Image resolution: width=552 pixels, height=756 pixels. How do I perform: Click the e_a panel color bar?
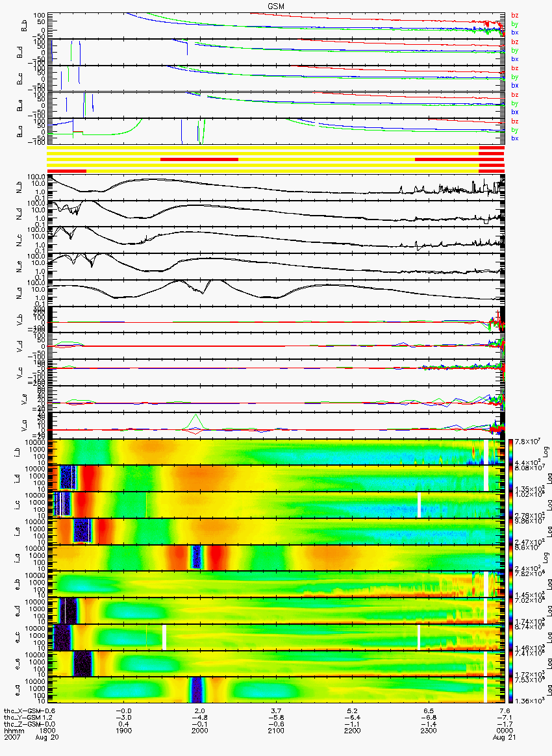click(510, 689)
